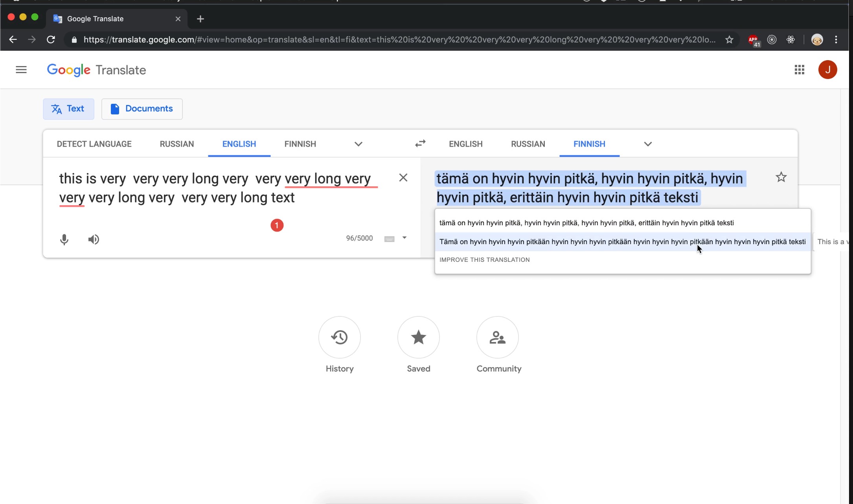Open the on-screen keyboard options dropdown
Screen dimensions: 853x504
[404, 238]
